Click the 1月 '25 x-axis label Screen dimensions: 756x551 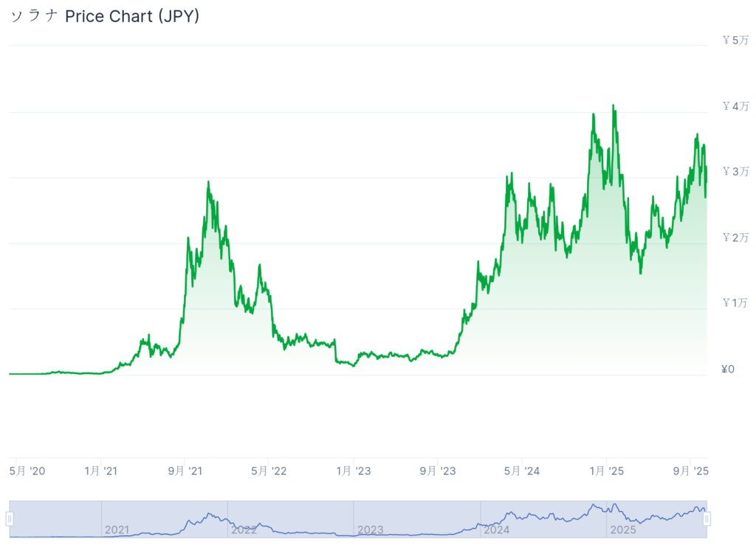[x=607, y=471]
